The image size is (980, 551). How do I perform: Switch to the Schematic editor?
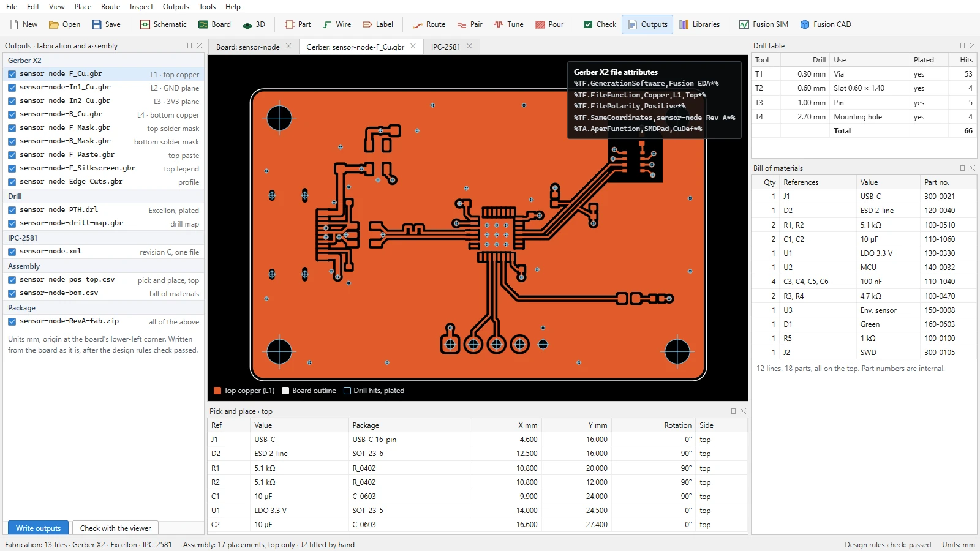tap(163, 24)
